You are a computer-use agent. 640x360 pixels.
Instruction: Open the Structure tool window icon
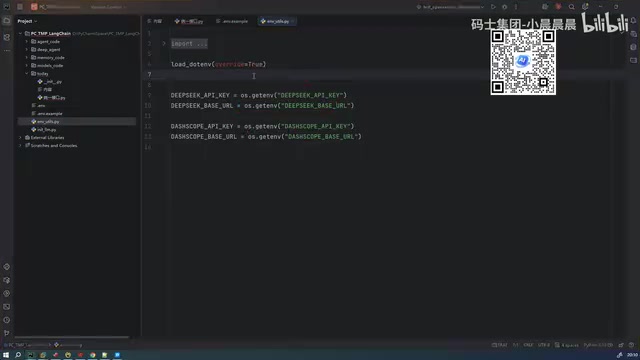tap(7, 37)
